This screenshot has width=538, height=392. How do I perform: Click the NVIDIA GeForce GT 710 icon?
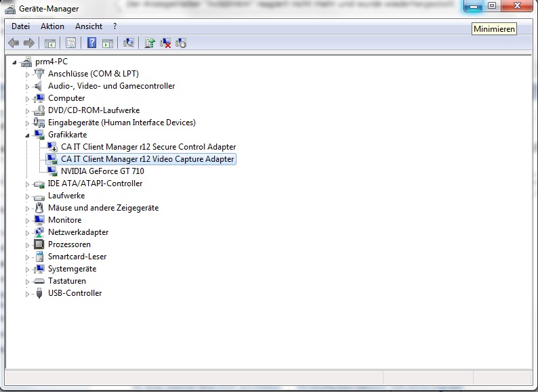(52, 171)
